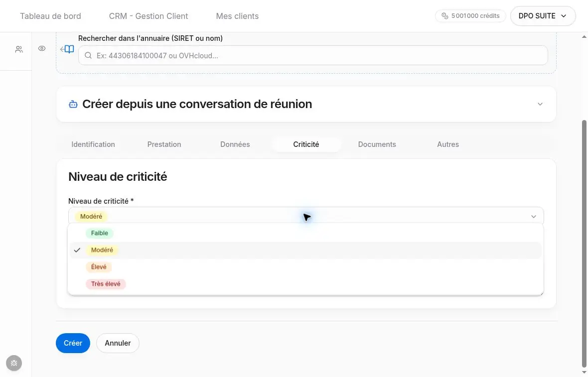Screen dimensions: 588x377
Task: Focus the SIRET or name search field
Action: point(313,55)
